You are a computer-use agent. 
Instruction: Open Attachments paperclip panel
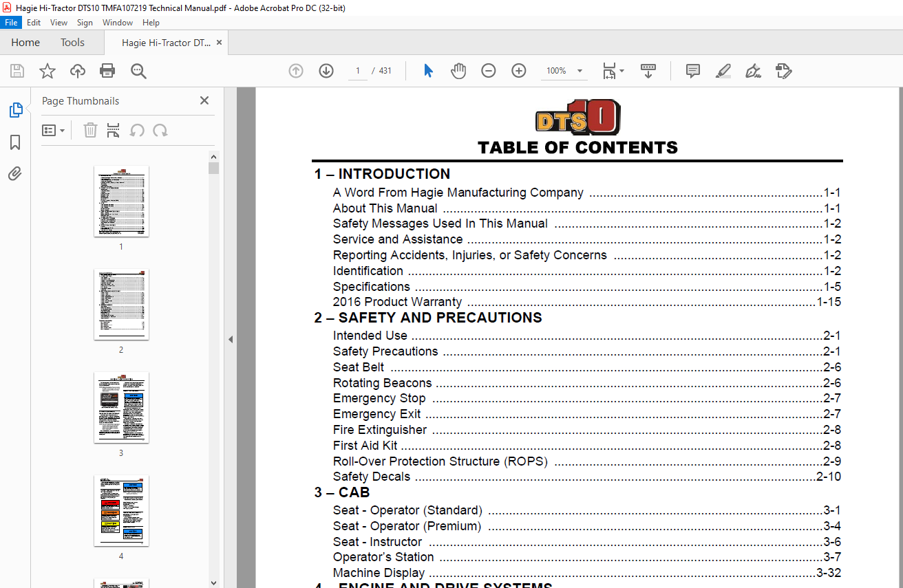pos(15,174)
